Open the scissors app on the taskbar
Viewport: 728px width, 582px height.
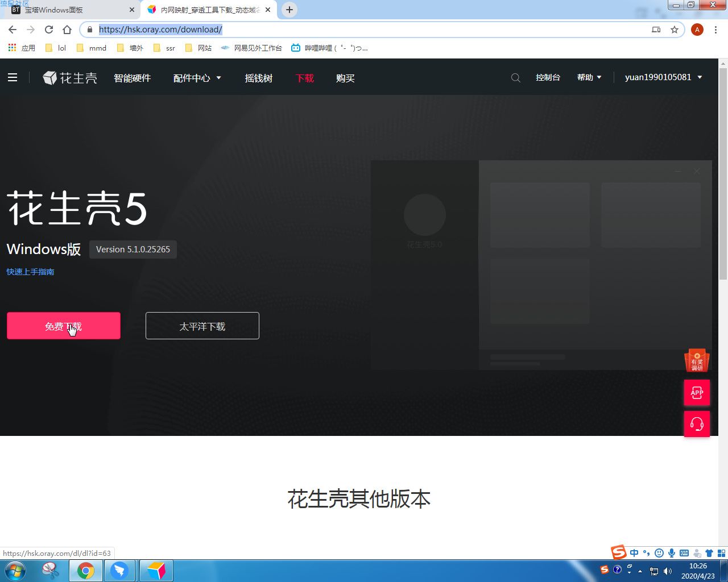(x=51, y=571)
